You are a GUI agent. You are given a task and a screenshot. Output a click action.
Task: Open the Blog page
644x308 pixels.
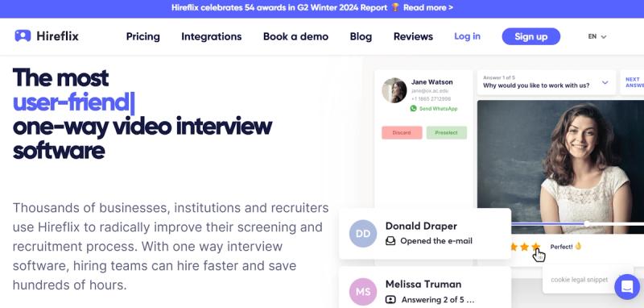(x=361, y=36)
